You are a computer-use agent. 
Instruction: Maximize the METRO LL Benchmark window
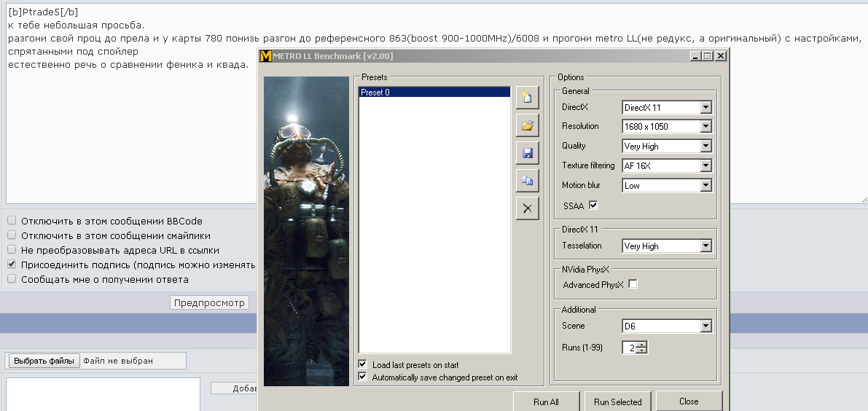(x=708, y=56)
